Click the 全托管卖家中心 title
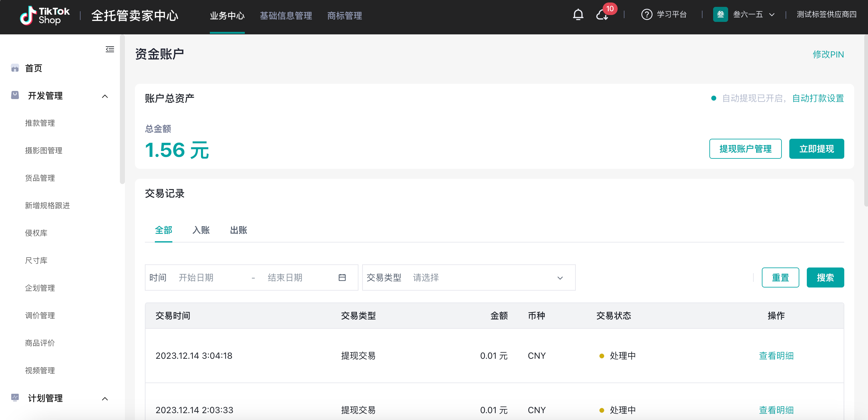Image resolution: width=868 pixels, height=420 pixels. click(135, 16)
